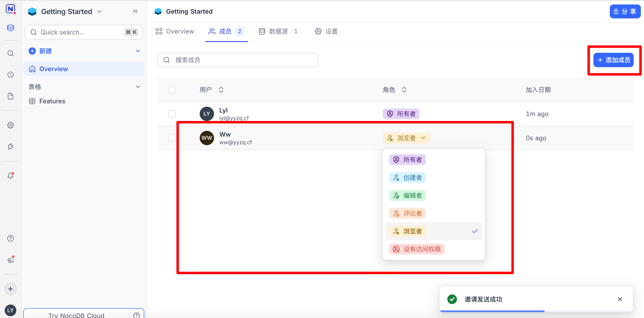Click the megaphone announcements icon
The width and height of the screenshot is (644, 318).
[x=10, y=260]
